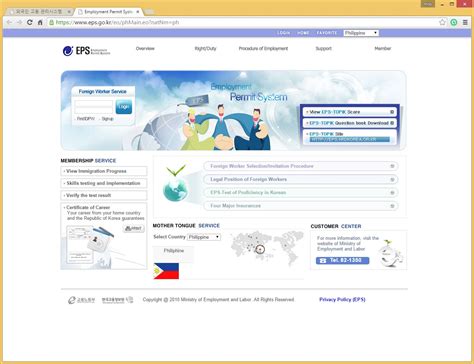Click the green extension icon in toolbar
Screen dimensions: 474x364
pos(454,22)
